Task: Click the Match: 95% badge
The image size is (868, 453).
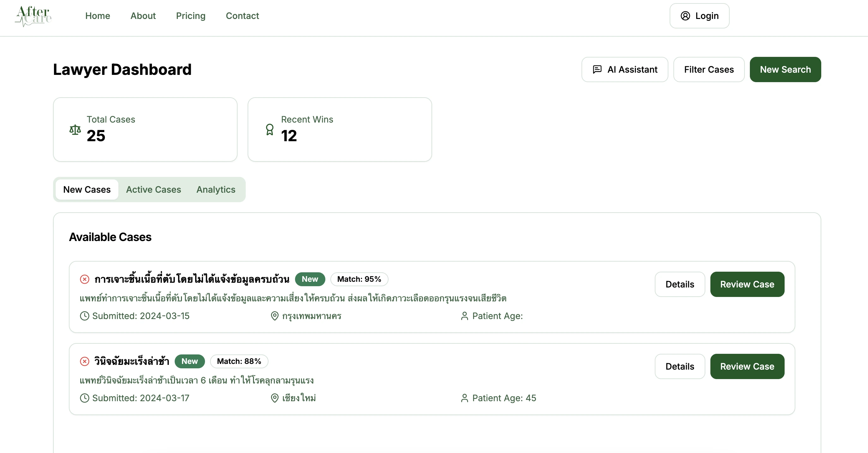Action: pyautogui.click(x=359, y=279)
